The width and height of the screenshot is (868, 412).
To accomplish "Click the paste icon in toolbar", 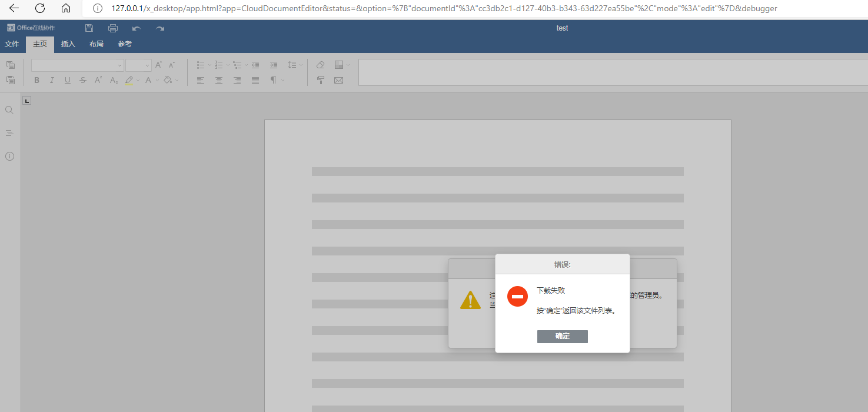I will click(10, 80).
